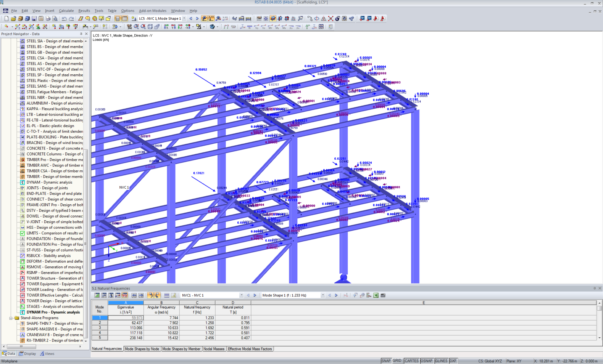This screenshot has width=603, height=364.
Task: Switch navigator to Display tab
Action: 27,354
